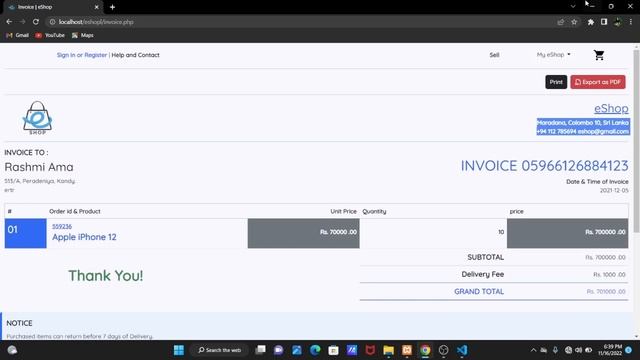This screenshot has width=640, height=360.
Task: Click the address bar URL
Action: tap(96, 22)
